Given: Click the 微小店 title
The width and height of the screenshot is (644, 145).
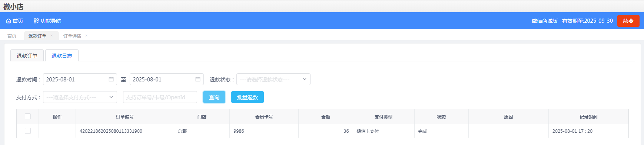Looking at the screenshot, I should [13, 7].
